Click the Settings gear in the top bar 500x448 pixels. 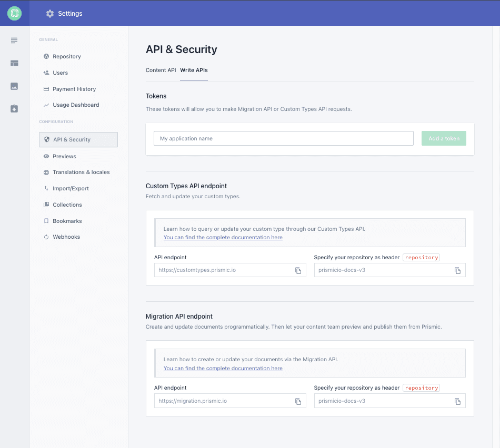click(x=49, y=13)
